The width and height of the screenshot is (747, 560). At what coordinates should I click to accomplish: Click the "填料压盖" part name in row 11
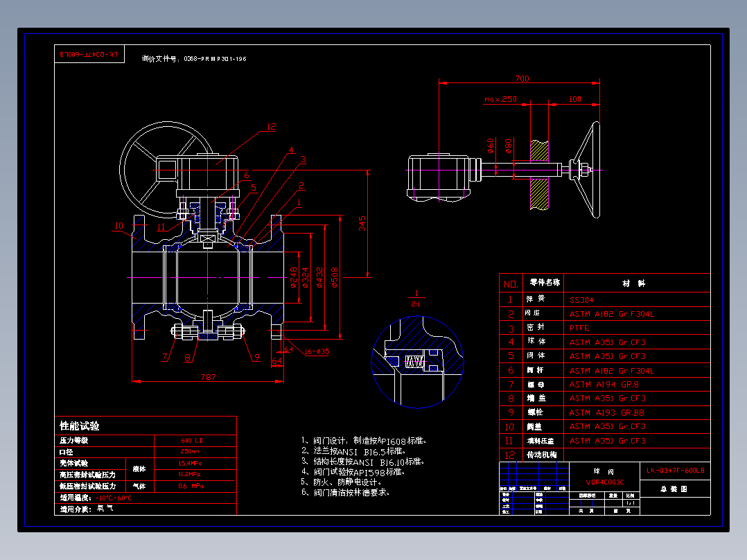tap(541, 441)
